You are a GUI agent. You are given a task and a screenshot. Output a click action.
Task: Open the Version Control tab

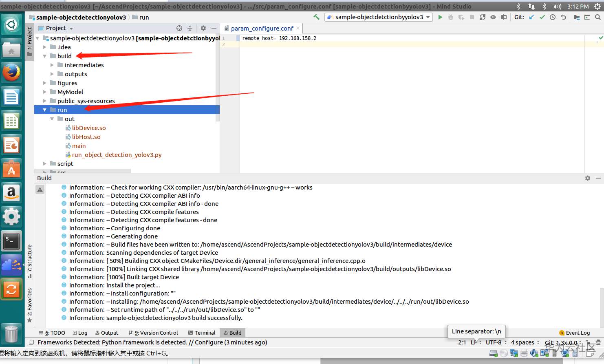153,333
